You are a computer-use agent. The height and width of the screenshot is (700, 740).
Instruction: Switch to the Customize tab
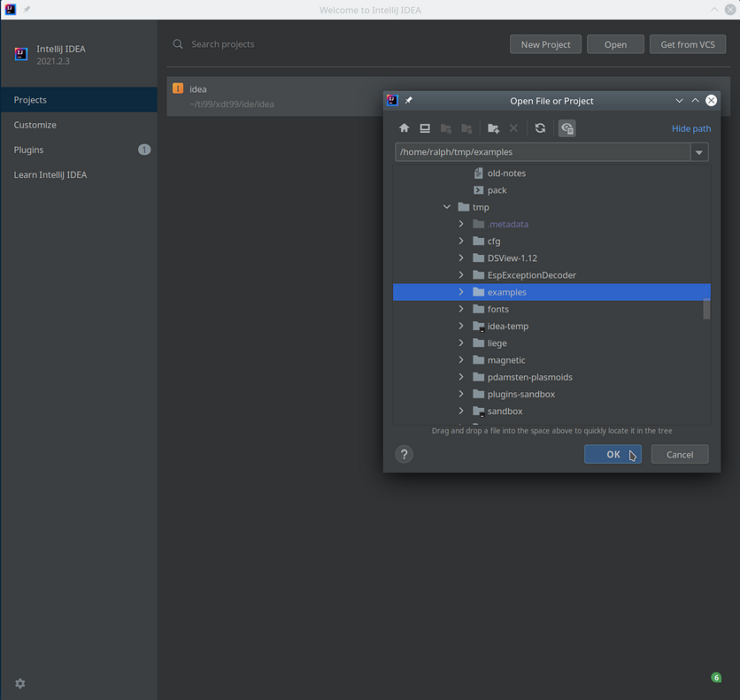coord(35,125)
